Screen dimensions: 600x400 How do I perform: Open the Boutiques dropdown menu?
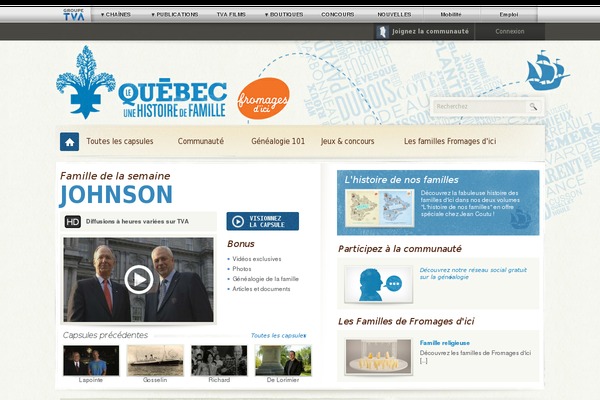[284, 15]
